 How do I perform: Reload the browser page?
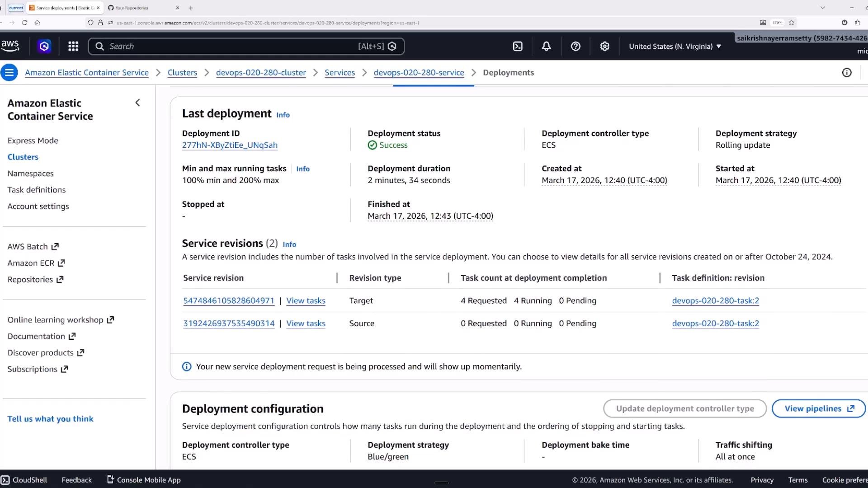25,23
